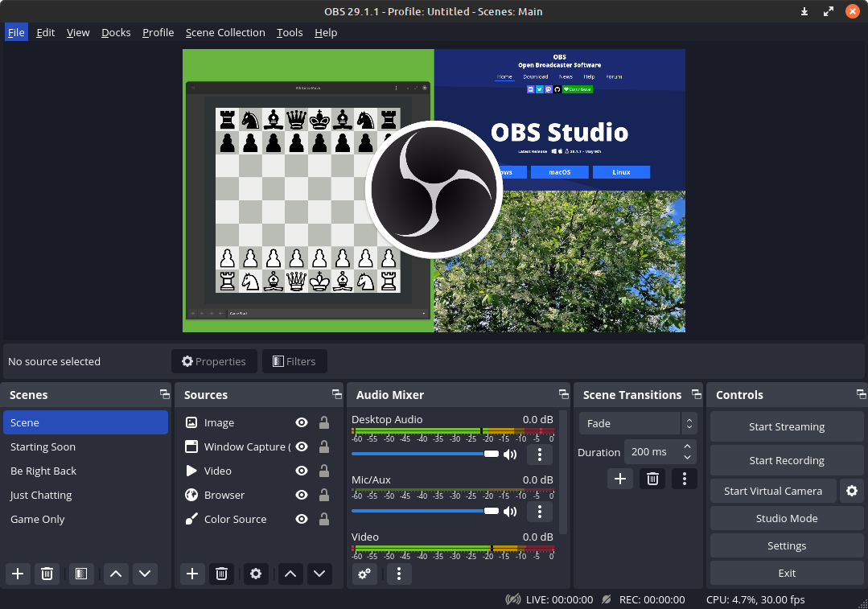Toggle visibility of the Browser source
Viewport: 868px width, 609px height.
pyautogui.click(x=302, y=495)
